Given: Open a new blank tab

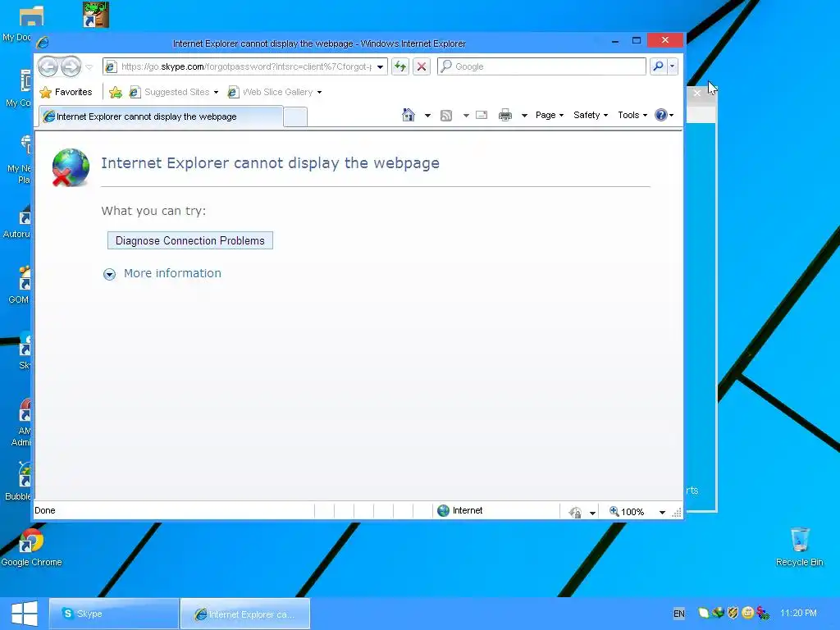Looking at the screenshot, I should [x=295, y=116].
